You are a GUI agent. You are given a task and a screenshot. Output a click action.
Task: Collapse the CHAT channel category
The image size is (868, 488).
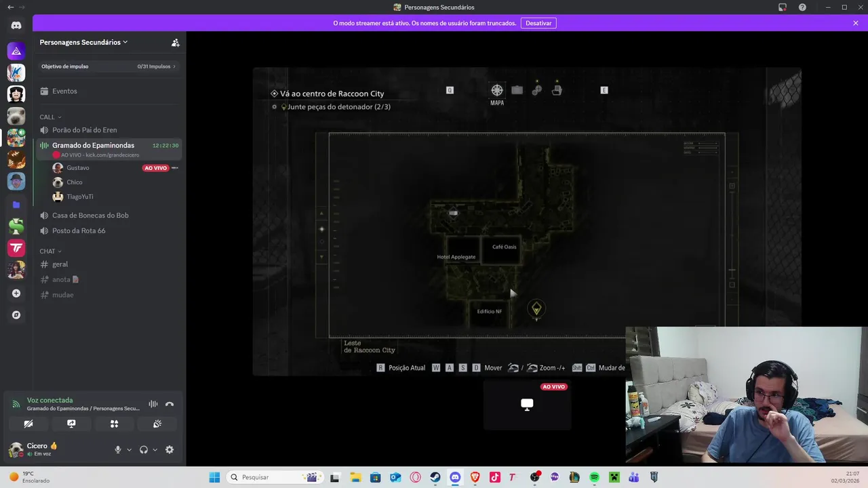click(x=50, y=251)
